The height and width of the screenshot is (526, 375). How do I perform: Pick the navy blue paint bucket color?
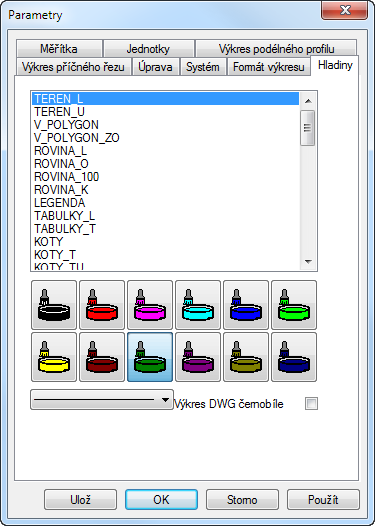(294, 357)
